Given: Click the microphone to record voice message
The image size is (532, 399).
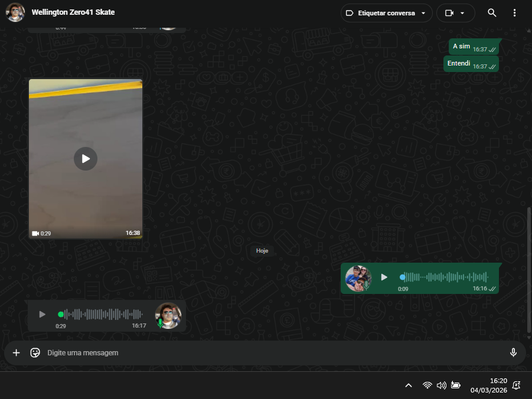Looking at the screenshot, I should [513, 352].
